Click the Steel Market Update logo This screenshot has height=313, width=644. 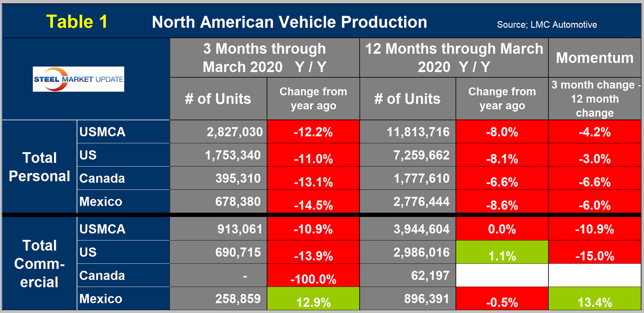pyautogui.click(x=78, y=79)
